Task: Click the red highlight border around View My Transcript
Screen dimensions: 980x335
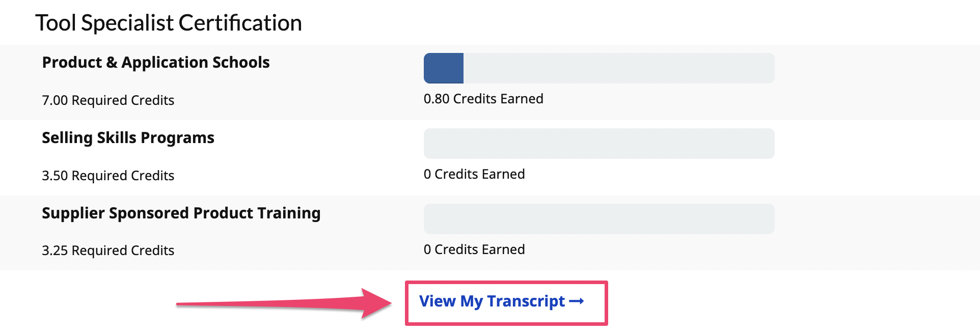Action: [x=506, y=283]
